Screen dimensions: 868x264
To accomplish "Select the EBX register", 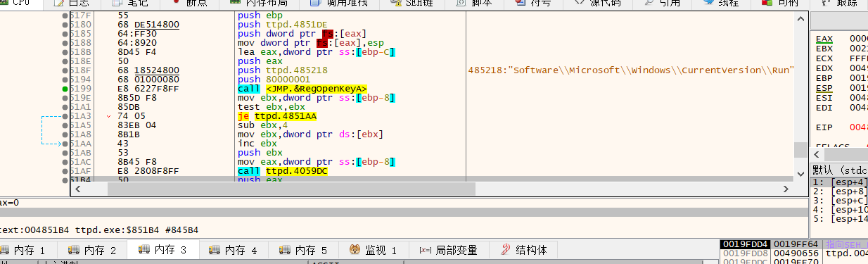I will pyautogui.click(x=824, y=49).
